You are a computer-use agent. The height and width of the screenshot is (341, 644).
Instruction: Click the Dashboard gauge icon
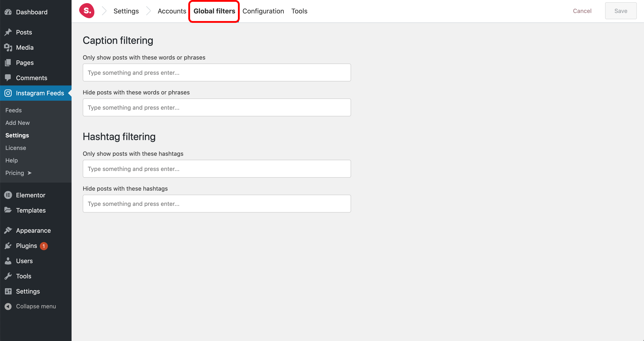tap(8, 12)
